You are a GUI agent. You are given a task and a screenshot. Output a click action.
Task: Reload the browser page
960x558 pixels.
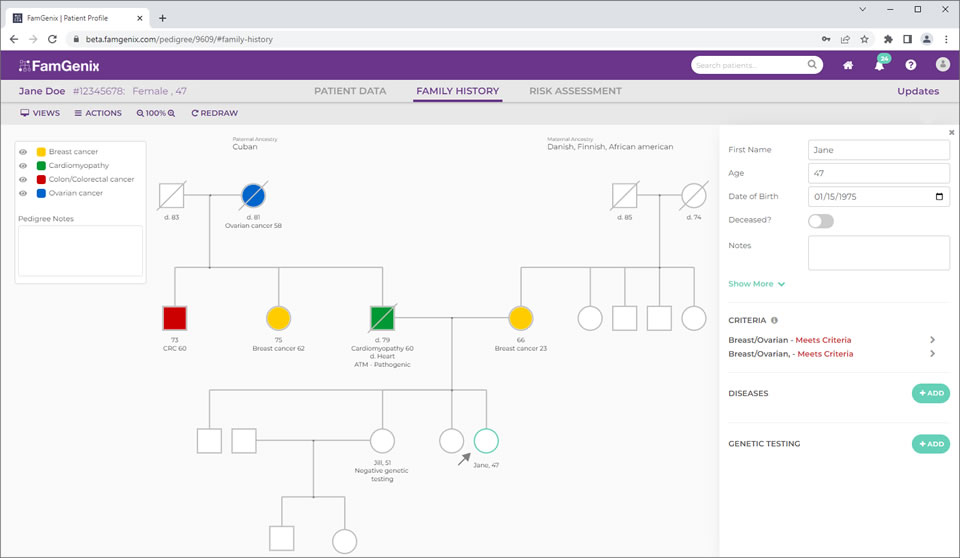tap(52, 39)
